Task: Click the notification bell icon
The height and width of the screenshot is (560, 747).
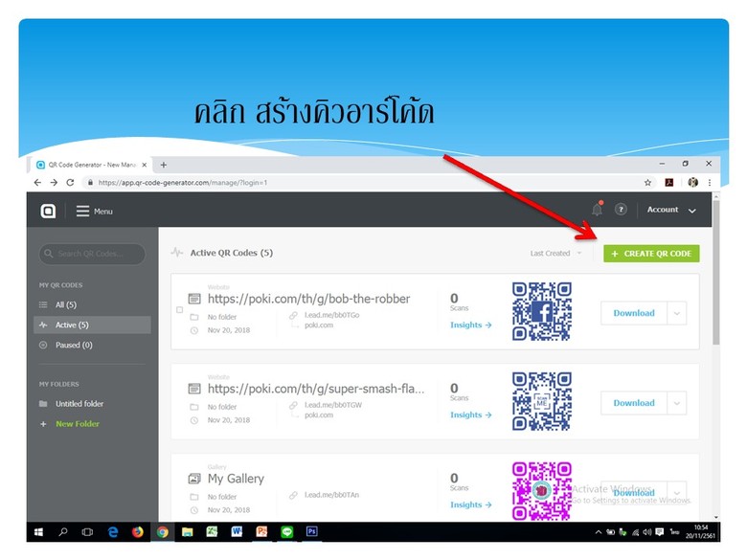Action: [598, 210]
